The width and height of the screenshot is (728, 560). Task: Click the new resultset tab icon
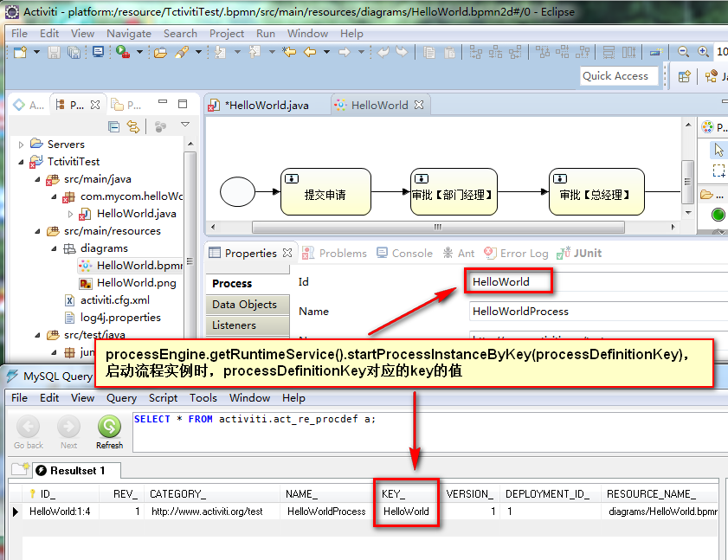click(21, 468)
